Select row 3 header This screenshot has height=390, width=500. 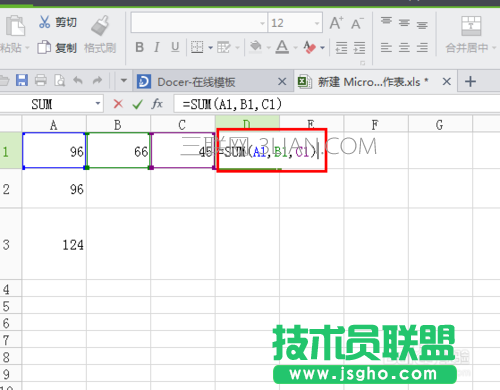[11, 244]
